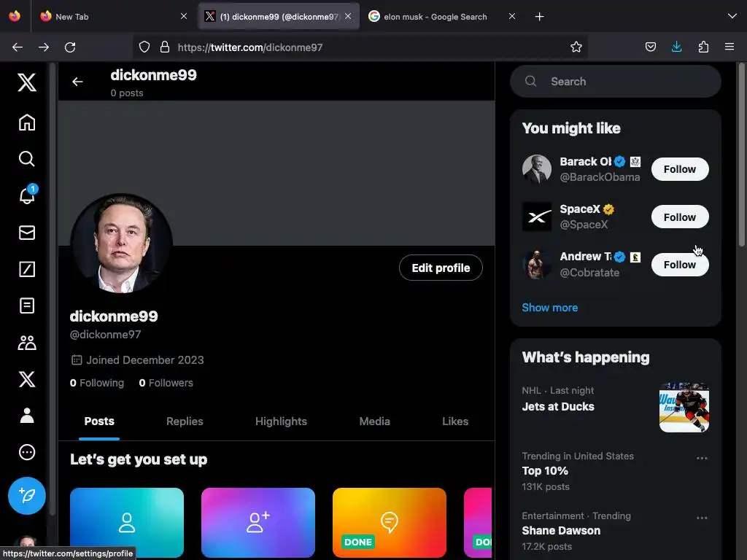Image resolution: width=747 pixels, height=560 pixels.
Task: Open blue complete-profile setup card
Action: point(127,522)
